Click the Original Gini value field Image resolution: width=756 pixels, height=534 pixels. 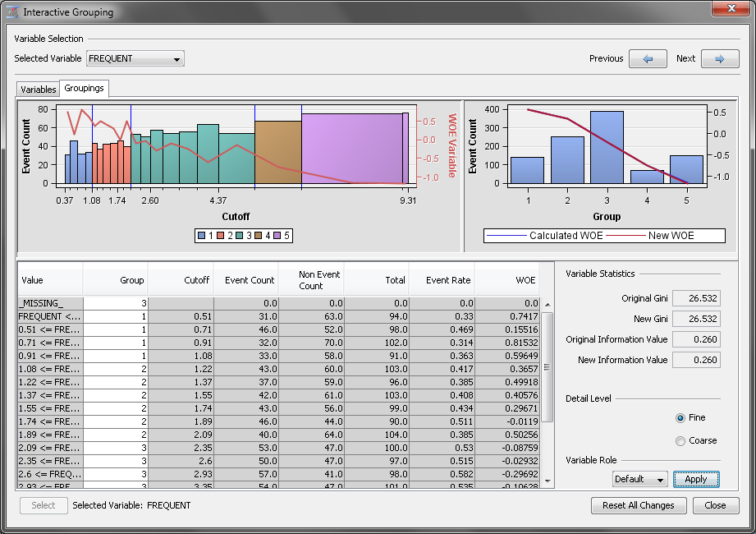695,298
